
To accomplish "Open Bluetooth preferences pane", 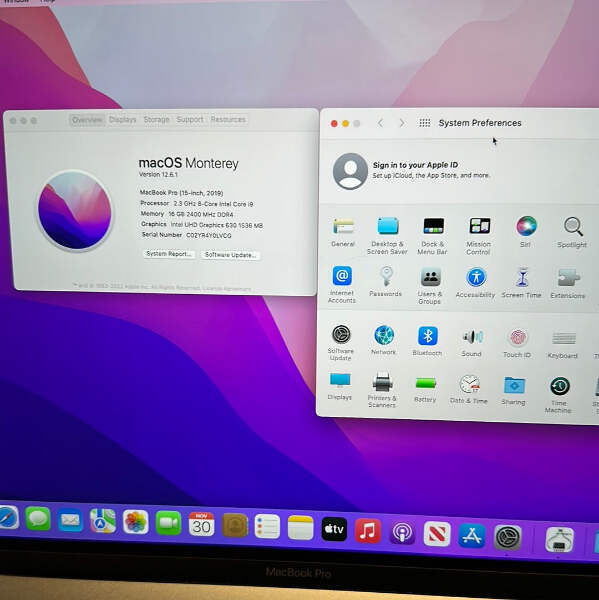I will tap(427, 341).
